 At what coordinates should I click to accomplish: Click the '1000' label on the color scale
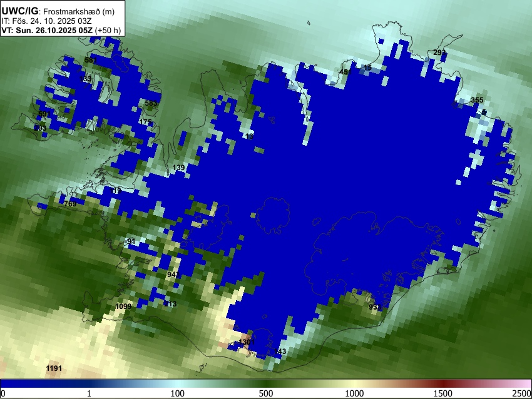pyautogui.click(x=354, y=393)
